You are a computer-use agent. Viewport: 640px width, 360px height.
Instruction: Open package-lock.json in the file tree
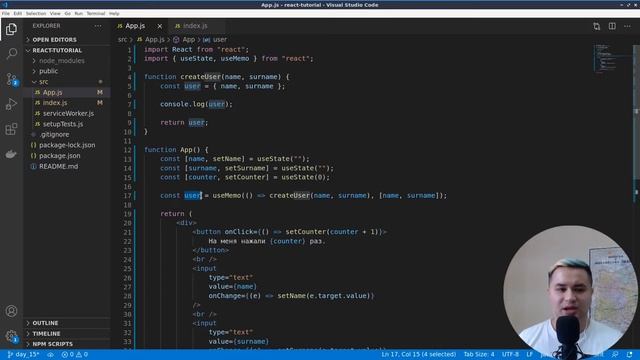67,145
